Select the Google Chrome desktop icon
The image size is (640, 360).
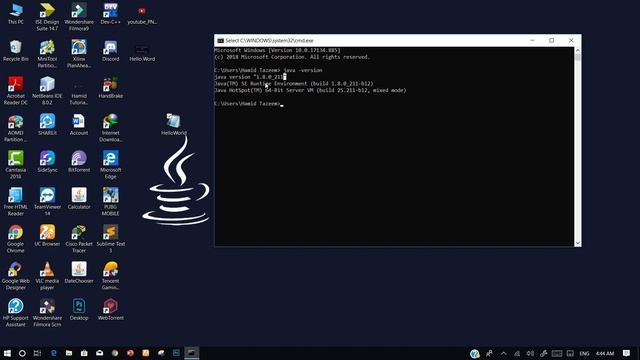tap(16, 239)
